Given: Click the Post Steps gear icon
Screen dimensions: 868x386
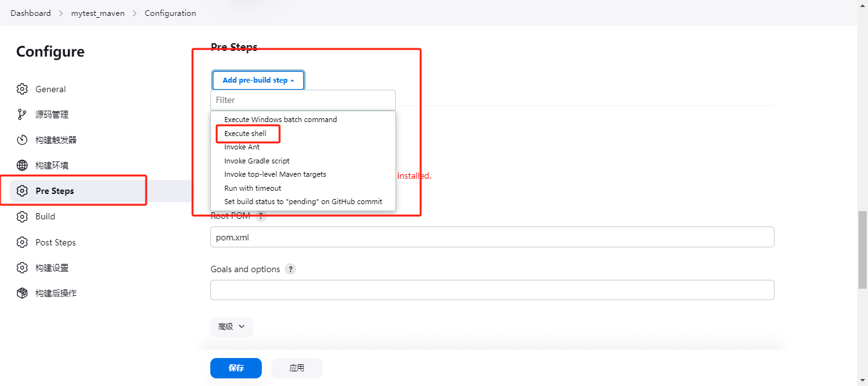Looking at the screenshot, I should (x=22, y=242).
